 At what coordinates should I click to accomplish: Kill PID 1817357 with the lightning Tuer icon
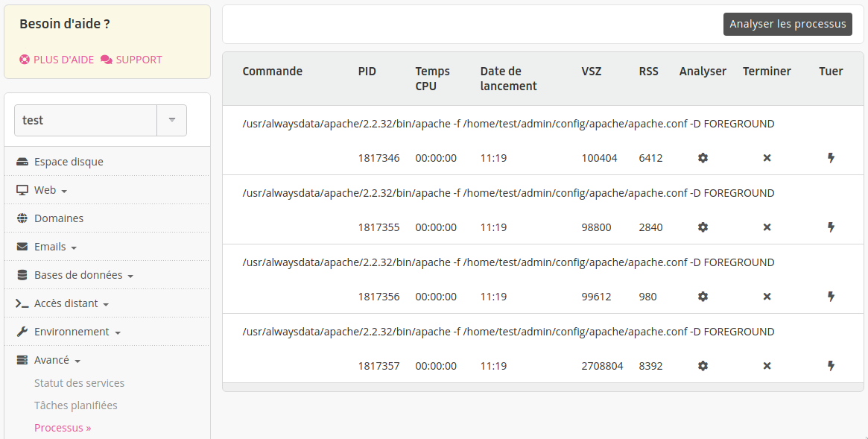(x=831, y=366)
